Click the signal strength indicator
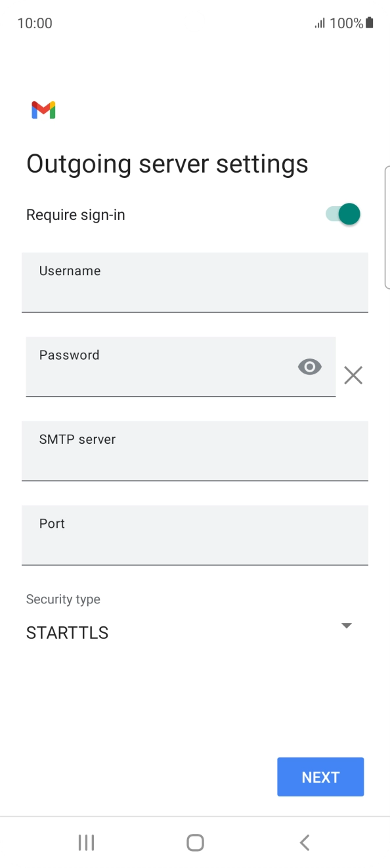The width and height of the screenshot is (390, 868). pyautogui.click(x=320, y=23)
